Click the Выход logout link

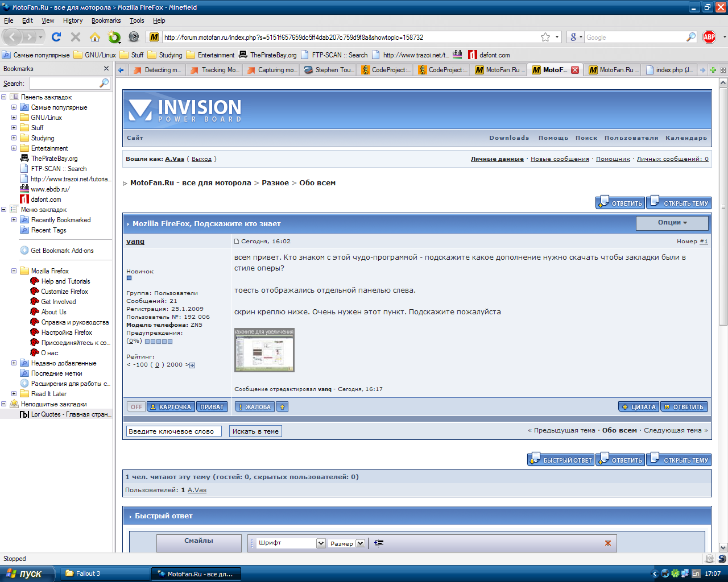201,159
